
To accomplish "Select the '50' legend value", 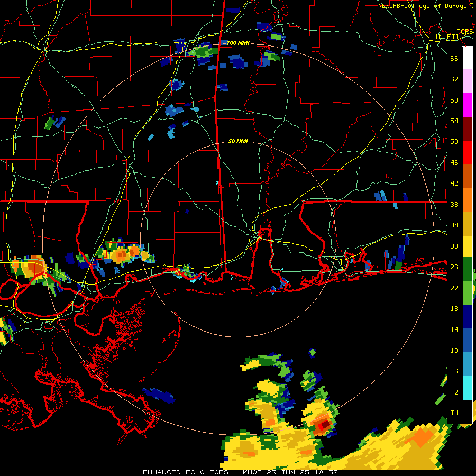I will coord(454,142).
